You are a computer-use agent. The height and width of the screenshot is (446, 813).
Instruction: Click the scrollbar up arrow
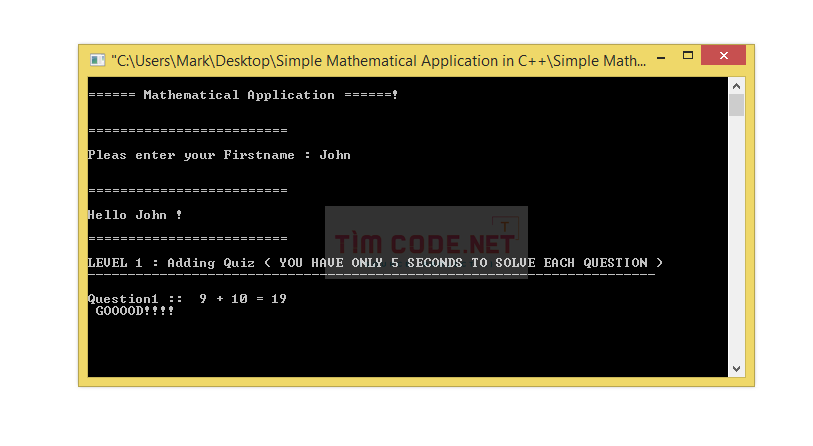click(736, 86)
